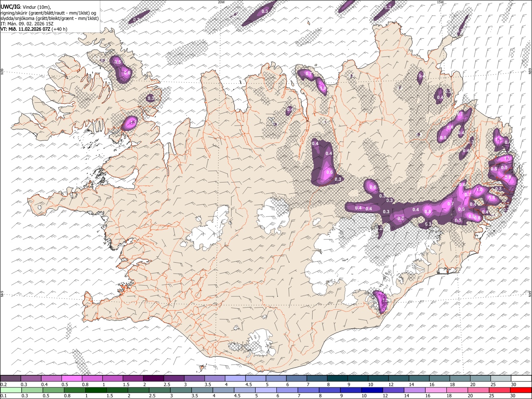Click the '15W' longitude label
The image size is (532, 399).
coord(440,2)
